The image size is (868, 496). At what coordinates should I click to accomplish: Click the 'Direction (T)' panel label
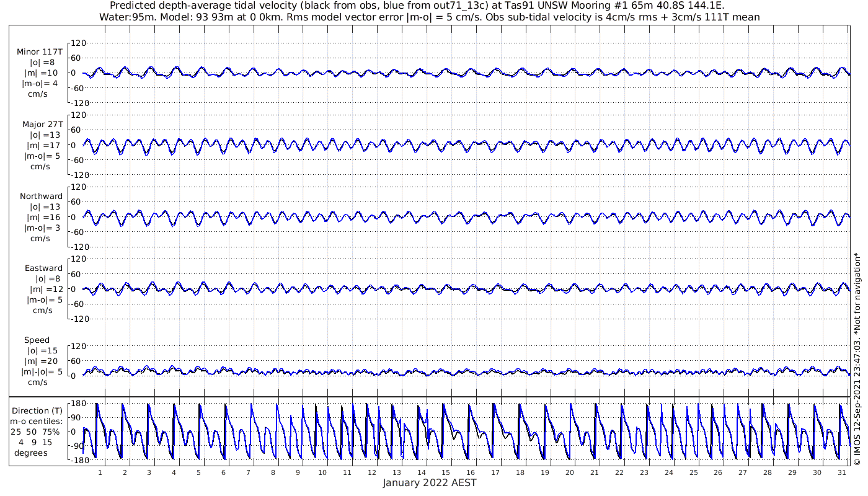(38, 410)
